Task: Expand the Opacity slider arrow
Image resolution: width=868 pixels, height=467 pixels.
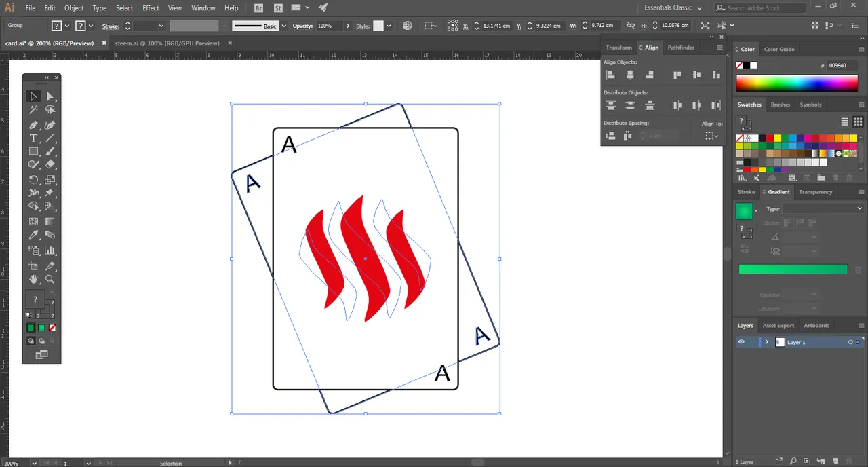Action: click(x=349, y=26)
